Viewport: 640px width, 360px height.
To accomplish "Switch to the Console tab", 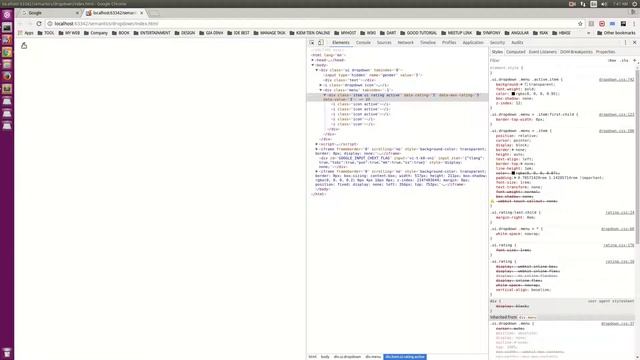I will pos(363,42).
